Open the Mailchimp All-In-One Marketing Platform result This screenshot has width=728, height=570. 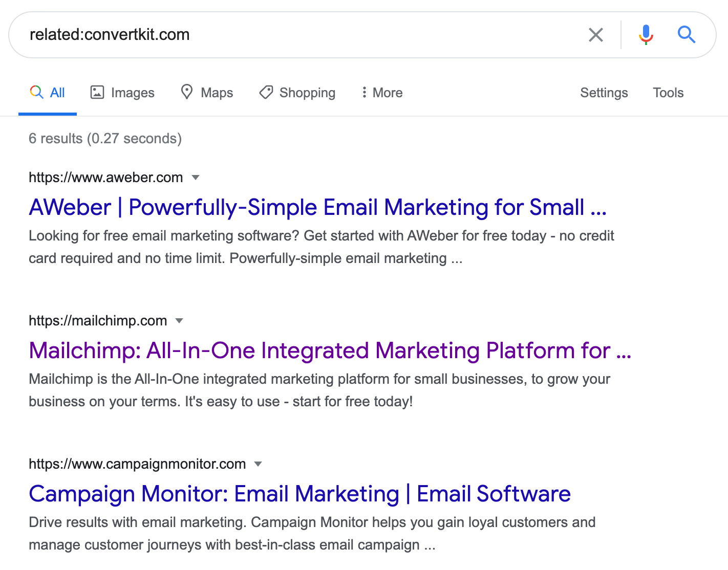coord(330,350)
